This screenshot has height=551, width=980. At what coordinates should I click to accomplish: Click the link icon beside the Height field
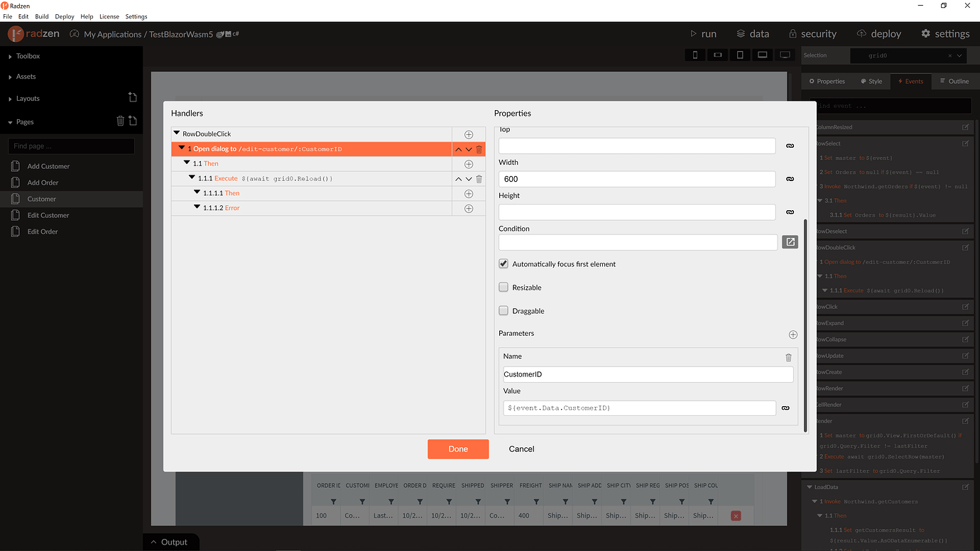click(x=790, y=212)
